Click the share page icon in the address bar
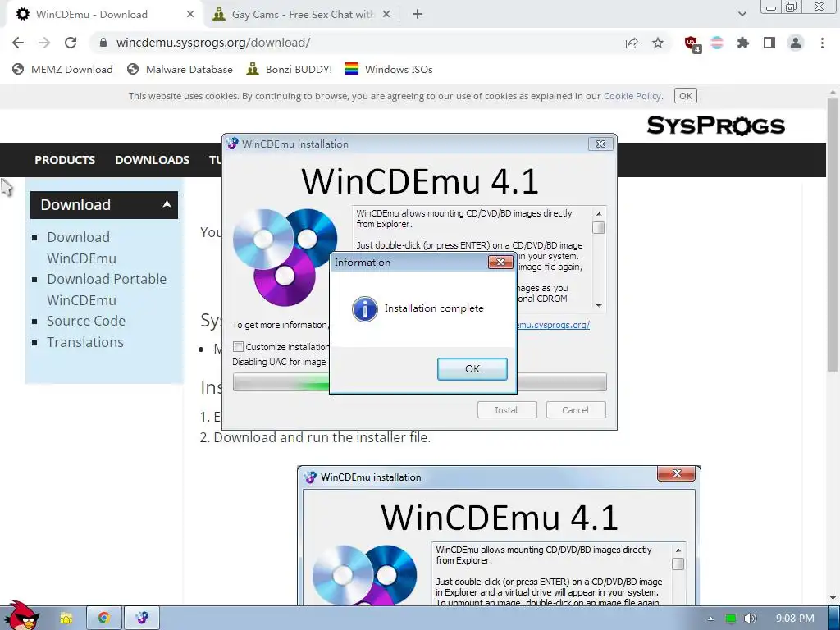This screenshot has width=840, height=630. click(632, 43)
